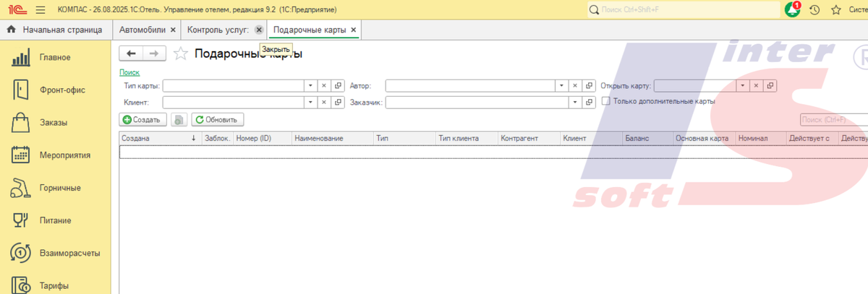Select the Подарочные карты tab

tap(310, 30)
